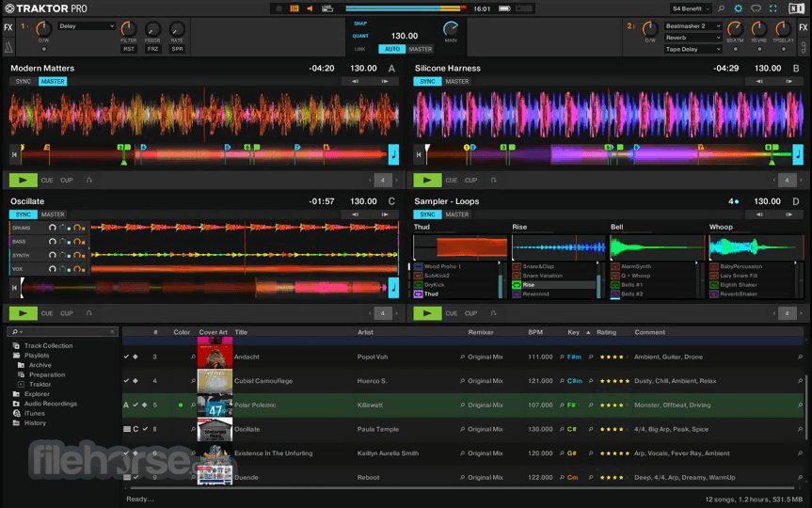Clear browser search with the X icon
The width and height of the screenshot is (812, 508).
[x=112, y=332]
